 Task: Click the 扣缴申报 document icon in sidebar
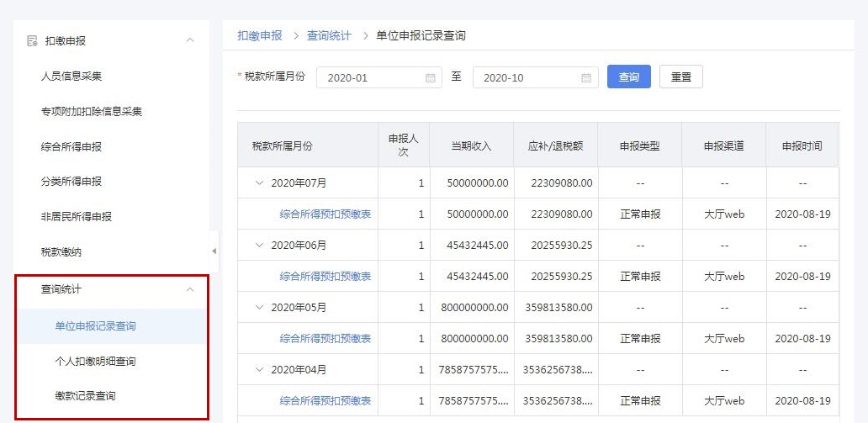[x=32, y=41]
